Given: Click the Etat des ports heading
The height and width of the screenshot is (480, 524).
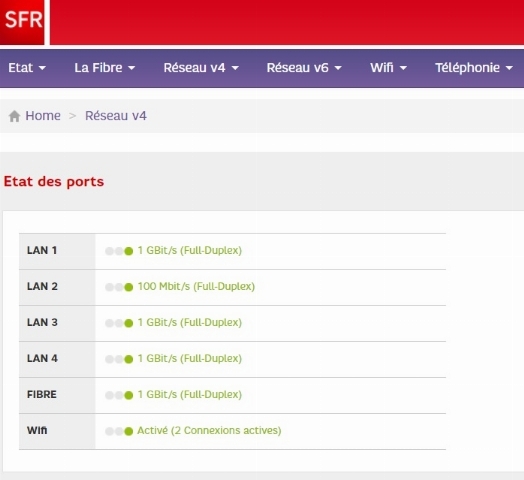Looking at the screenshot, I should click(54, 182).
